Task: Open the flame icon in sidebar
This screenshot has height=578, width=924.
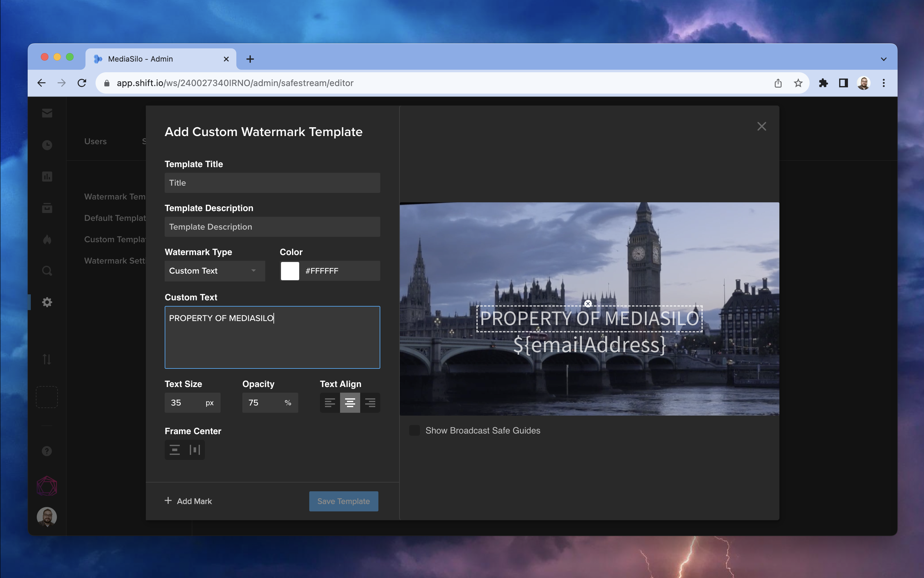Action: pyautogui.click(x=47, y=240)
